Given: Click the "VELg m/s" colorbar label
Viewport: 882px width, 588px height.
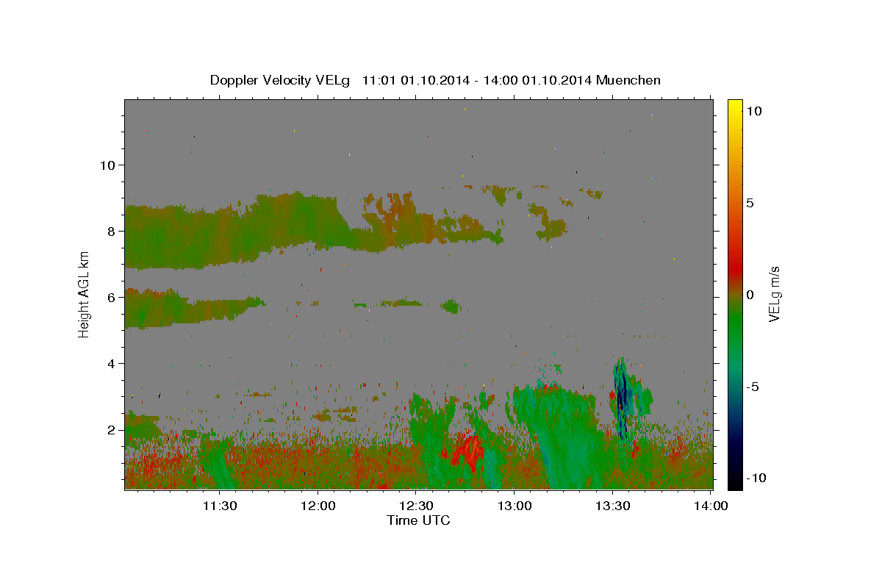Looking at the screenshot, I should 774,294.
